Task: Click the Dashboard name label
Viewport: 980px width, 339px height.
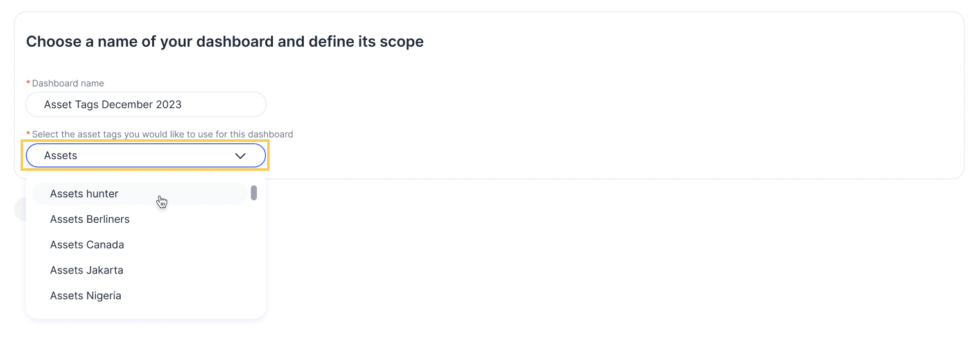Action: pyautogui.click(x=68, y=83)
